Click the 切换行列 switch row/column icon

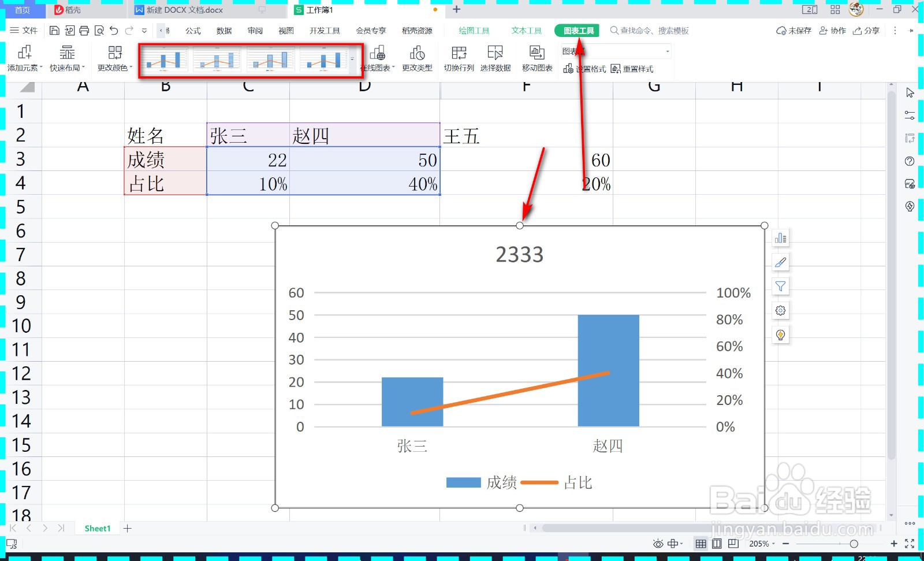click(x=458, y=58)
